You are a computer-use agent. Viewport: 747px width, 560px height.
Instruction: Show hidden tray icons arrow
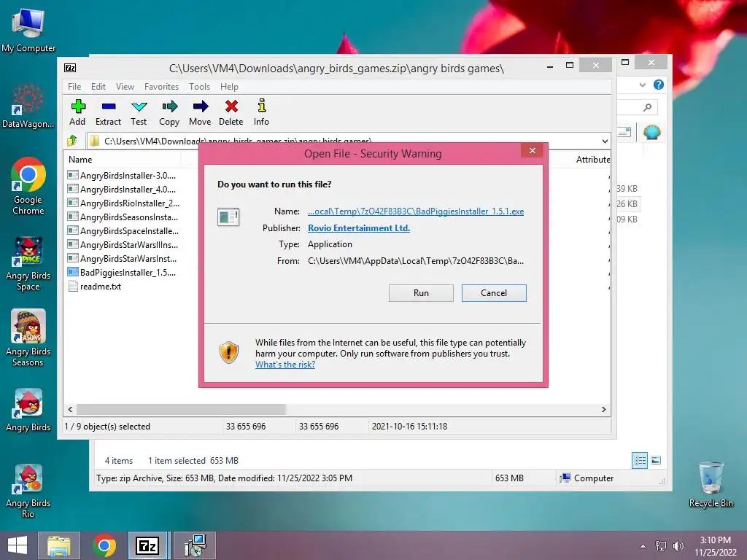(643, 546)
